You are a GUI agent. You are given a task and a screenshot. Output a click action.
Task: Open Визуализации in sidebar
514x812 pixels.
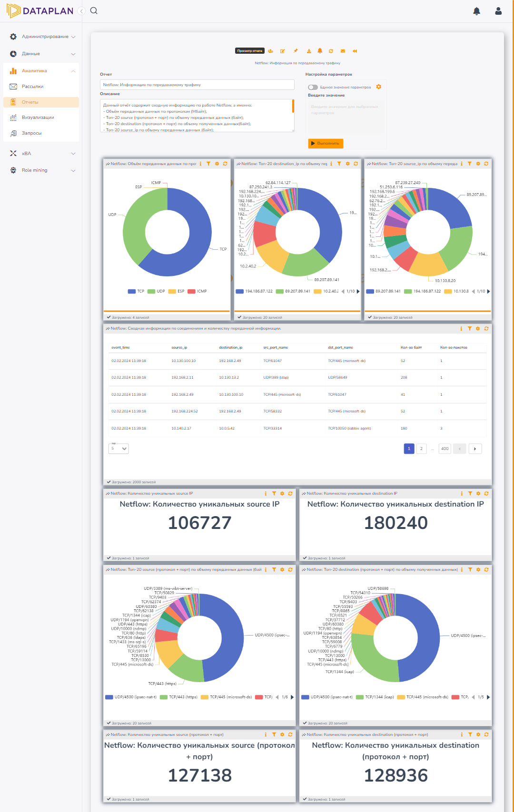(x=41, y=117)
